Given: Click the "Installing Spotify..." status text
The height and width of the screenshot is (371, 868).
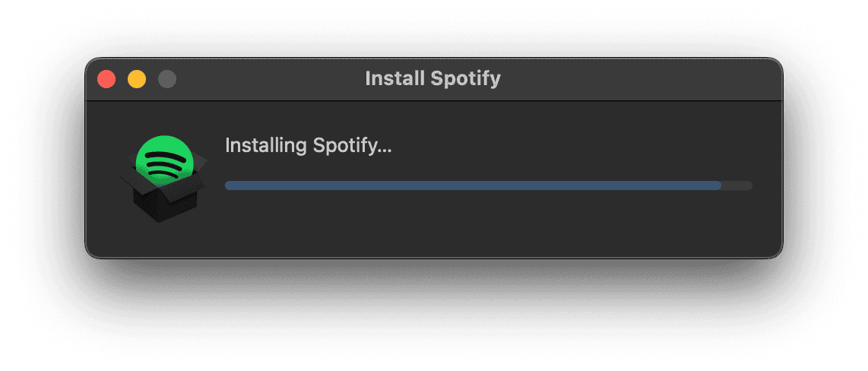Looking at the screenshot, I should click(x=308, y=145).
